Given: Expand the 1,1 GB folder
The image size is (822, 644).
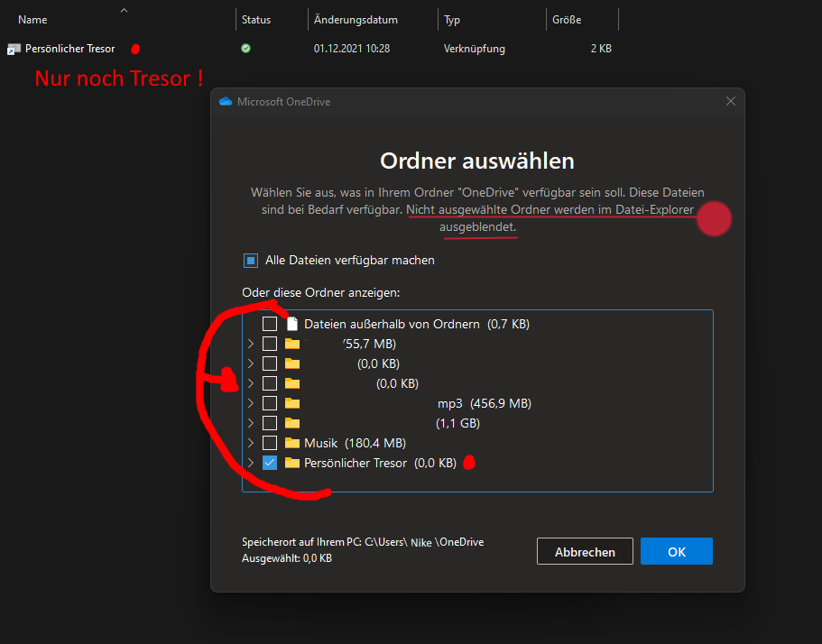Looking at the screenshot, I should pyautogui.click(x=251, y=423).
